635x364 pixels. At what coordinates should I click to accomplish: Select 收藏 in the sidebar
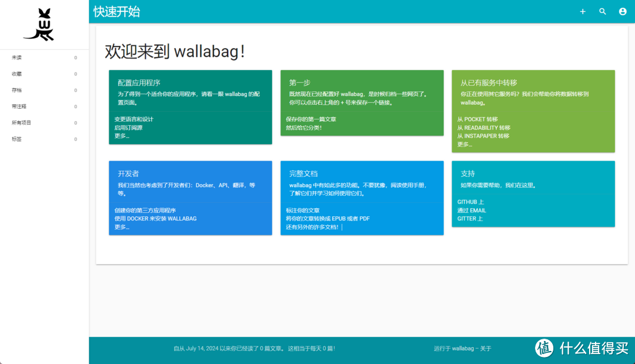click(16, 74)
